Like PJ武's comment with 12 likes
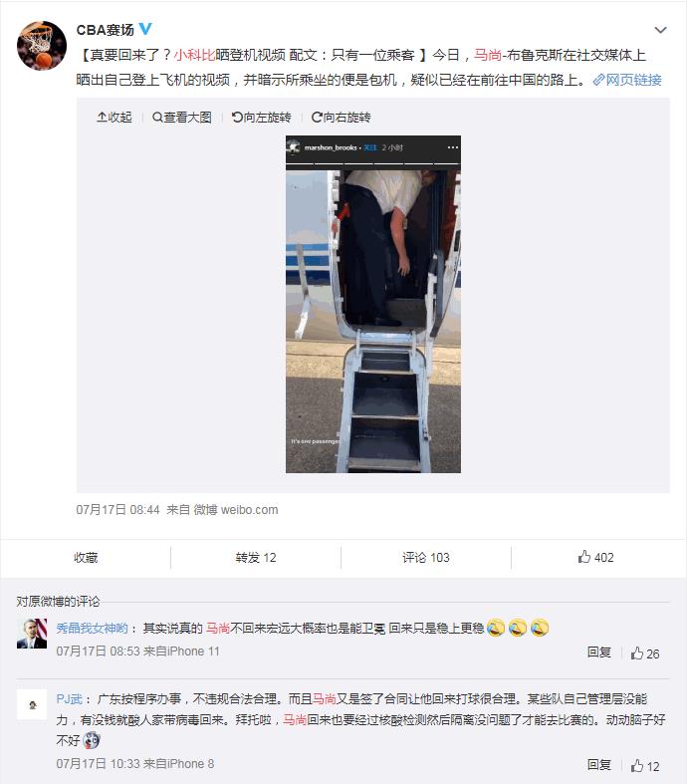 coord(645,766)
